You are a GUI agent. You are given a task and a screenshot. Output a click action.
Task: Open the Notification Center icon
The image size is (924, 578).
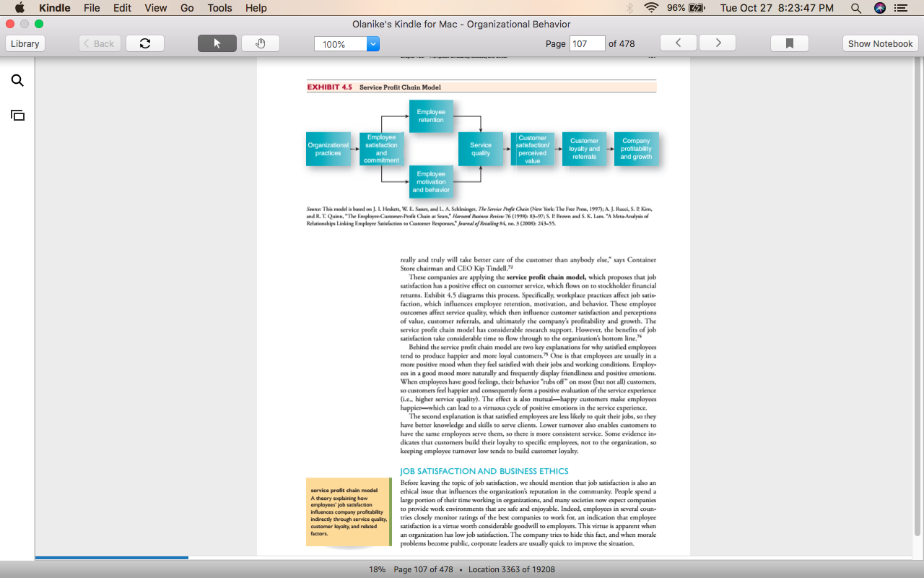click(900, 8)
